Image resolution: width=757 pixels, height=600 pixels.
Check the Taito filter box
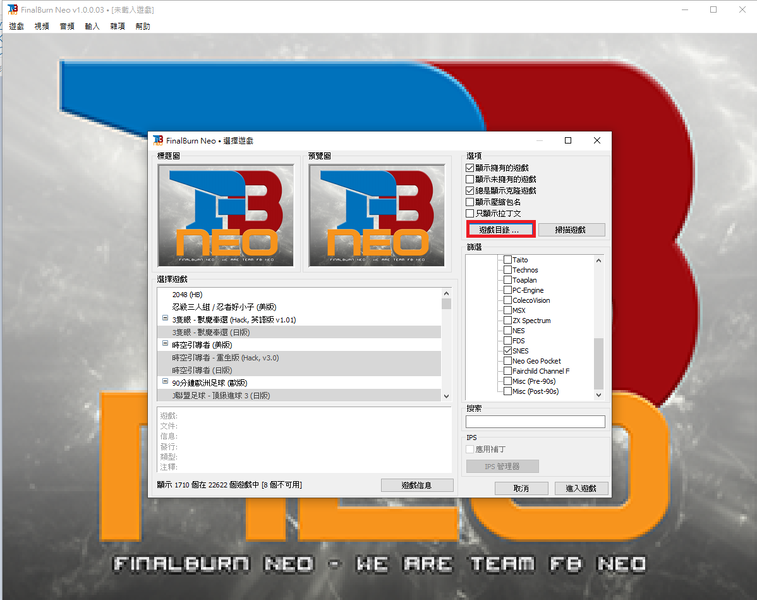tap(507, 260)
